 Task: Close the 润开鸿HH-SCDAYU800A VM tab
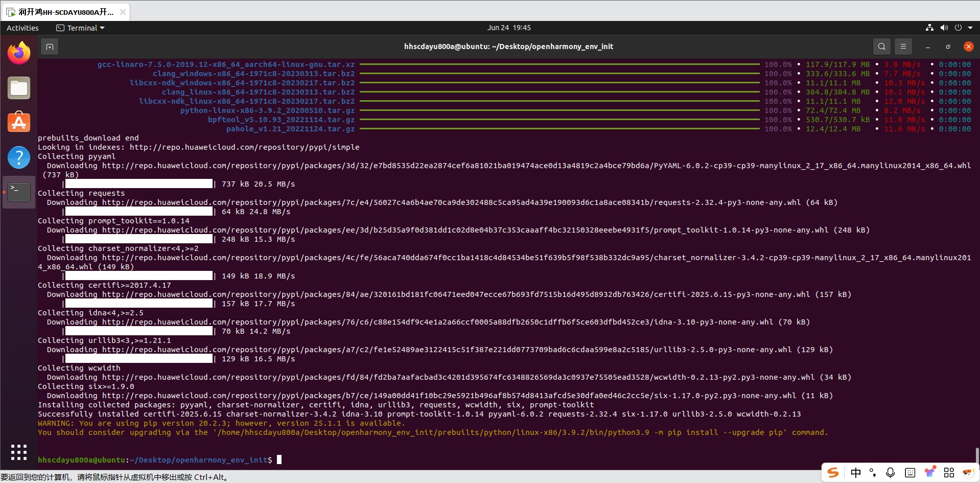pyautogui.click(x=123, y=12)
